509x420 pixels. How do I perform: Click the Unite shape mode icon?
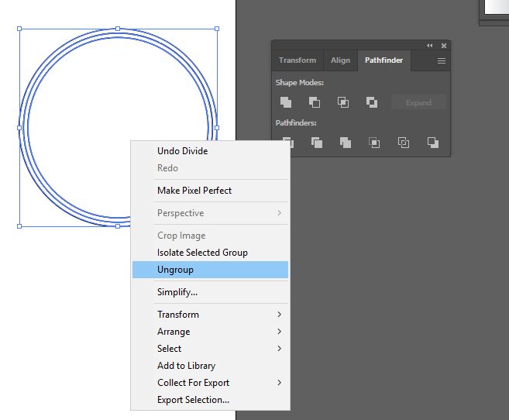286,102
